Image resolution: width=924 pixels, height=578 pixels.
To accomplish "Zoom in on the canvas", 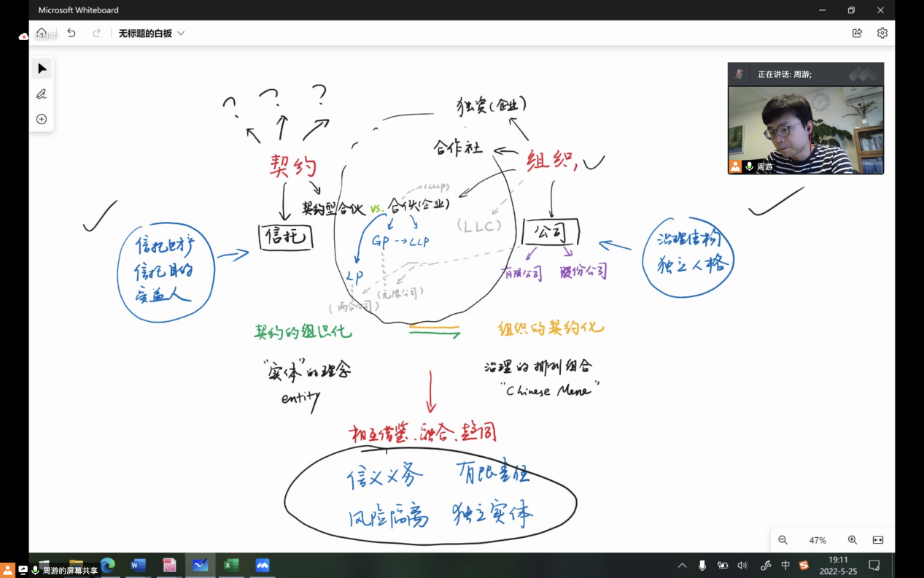I will 852,540.
